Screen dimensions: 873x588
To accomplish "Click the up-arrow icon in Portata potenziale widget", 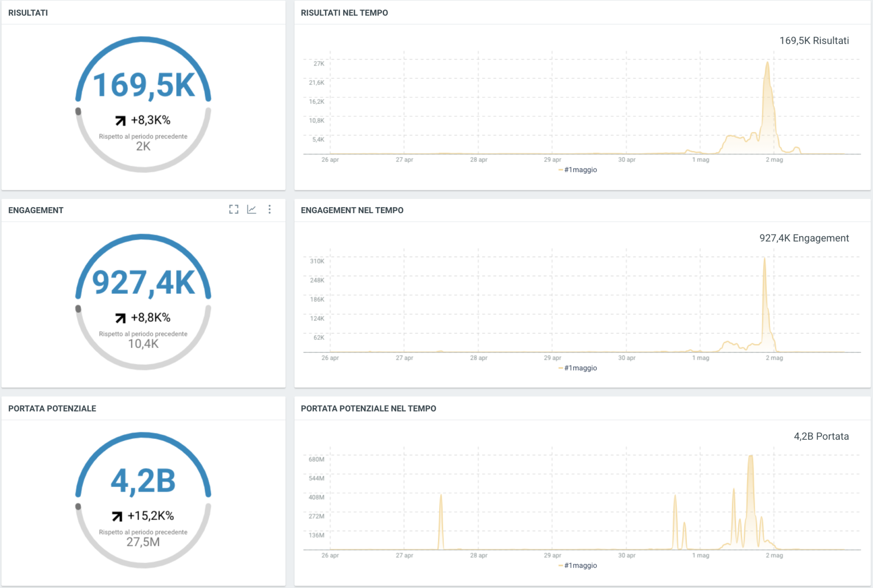I will pos(117,516).
